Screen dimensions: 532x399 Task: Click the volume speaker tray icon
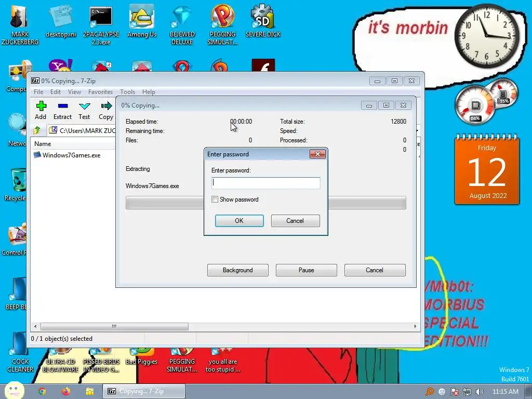[480, 392]
